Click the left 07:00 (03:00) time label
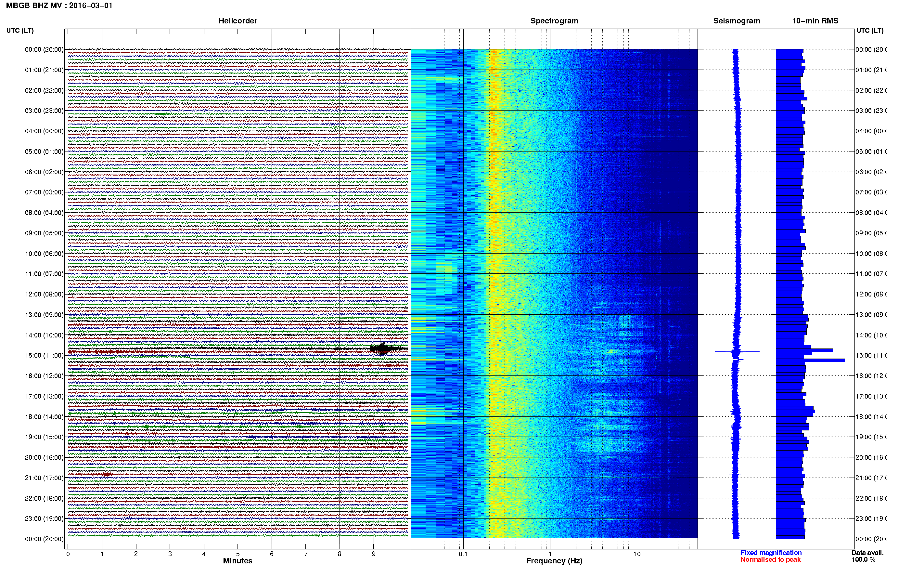 44,192
